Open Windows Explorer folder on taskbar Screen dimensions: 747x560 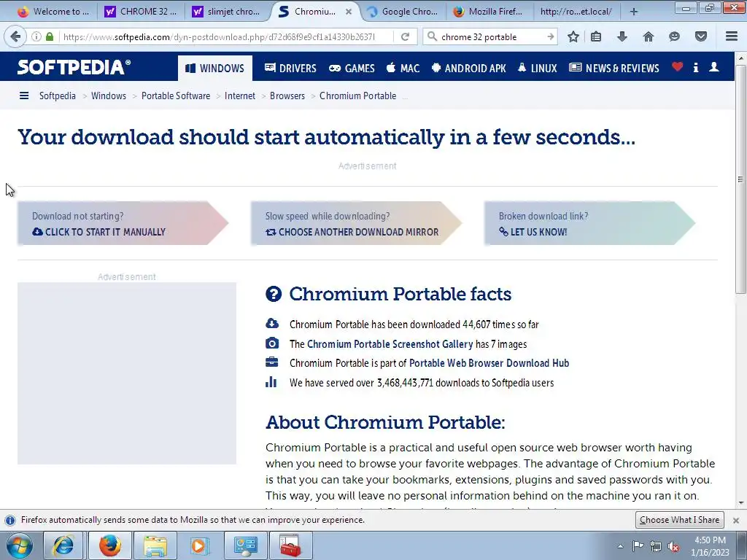(x=155, y=545)
